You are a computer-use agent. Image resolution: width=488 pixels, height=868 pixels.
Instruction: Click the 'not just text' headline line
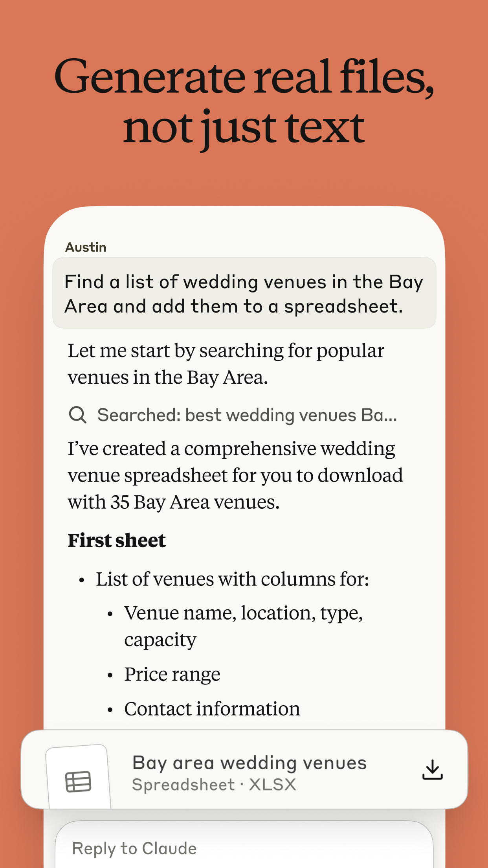click(244, 128)
